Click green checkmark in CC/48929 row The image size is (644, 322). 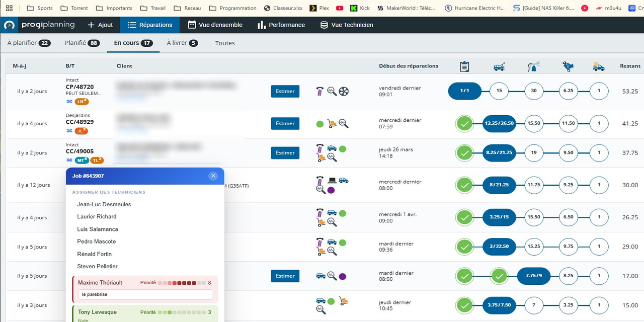[464, 124]
